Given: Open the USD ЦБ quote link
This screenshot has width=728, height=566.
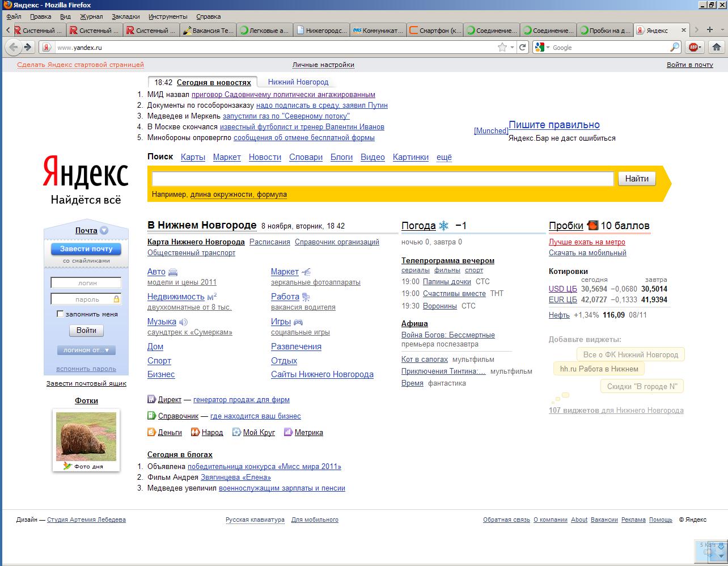Looking at the screenshot, I should click(x=562, y=289).
